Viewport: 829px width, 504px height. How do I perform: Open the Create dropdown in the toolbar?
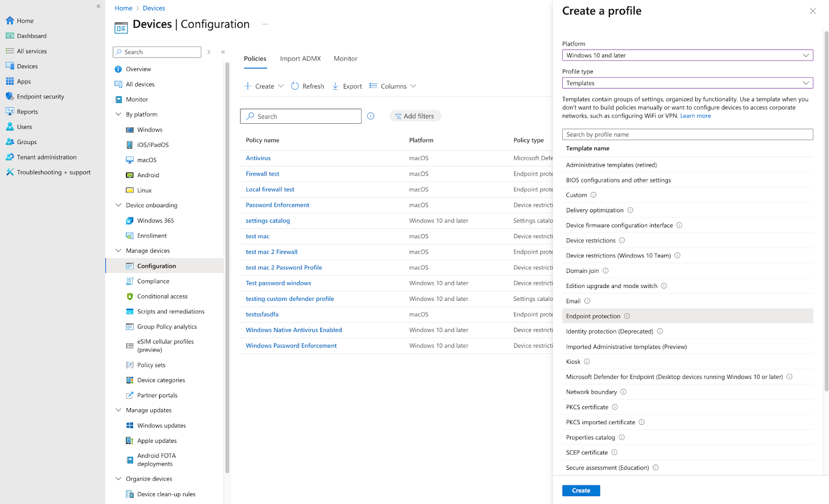(x=264, y=86)
